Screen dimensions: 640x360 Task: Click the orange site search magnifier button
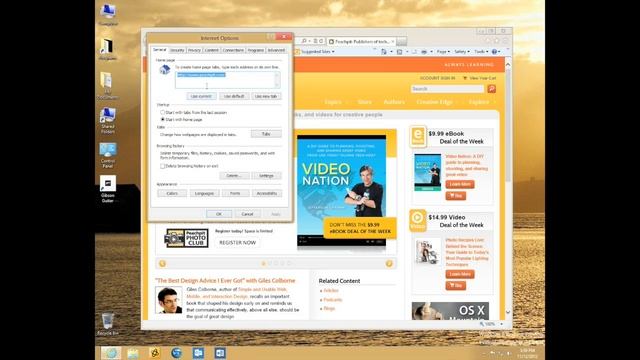tap(491, 89)
